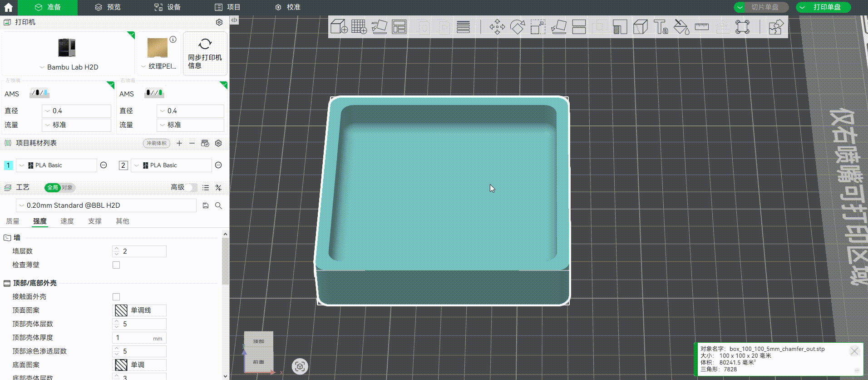Screen dimensions: 868x380
Task: Switch to the 设备 tab
Action: click(168, 7)
